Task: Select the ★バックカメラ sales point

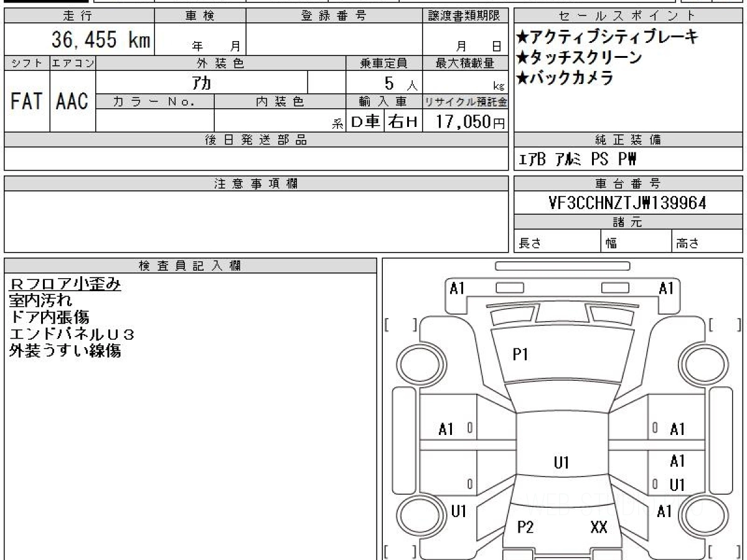Action: 565,78
